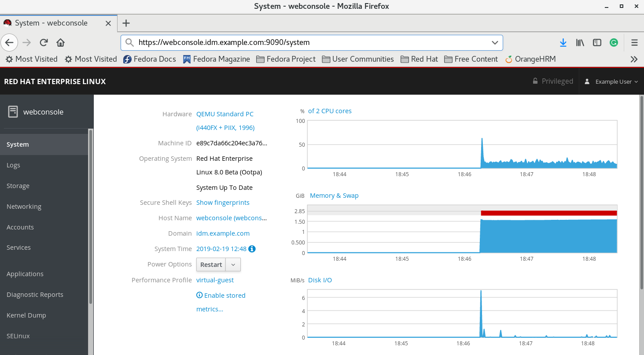This screenshot has height=355, width=644.
Task: Click the webconsole server host icon
Action: click(13, 112)
